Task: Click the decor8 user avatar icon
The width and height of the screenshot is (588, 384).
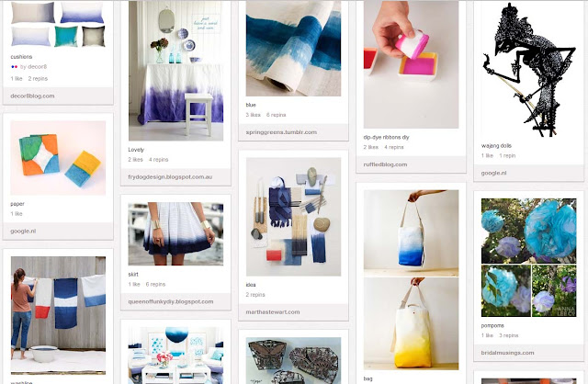Action: pos(15,67)
